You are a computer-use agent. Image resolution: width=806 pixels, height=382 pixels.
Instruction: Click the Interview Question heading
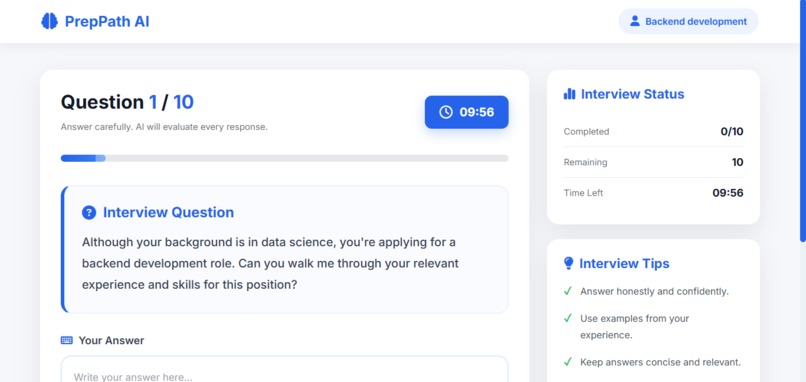[169, 212]
